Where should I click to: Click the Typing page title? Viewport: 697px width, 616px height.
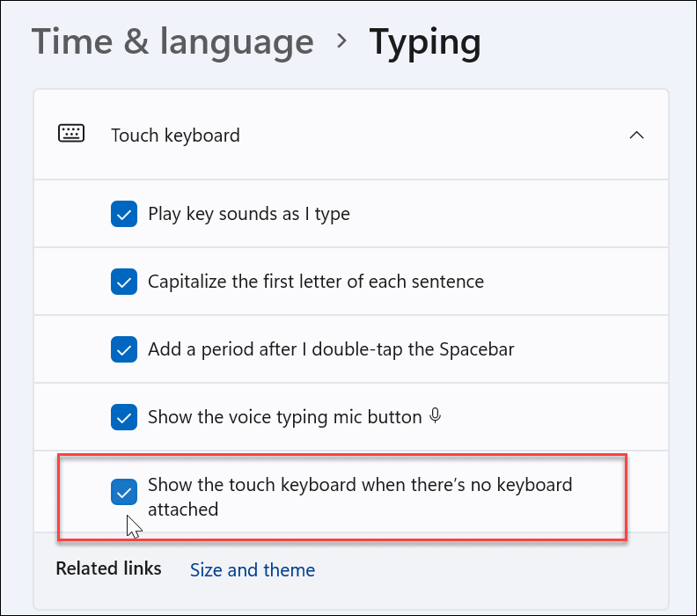(425, 42)
